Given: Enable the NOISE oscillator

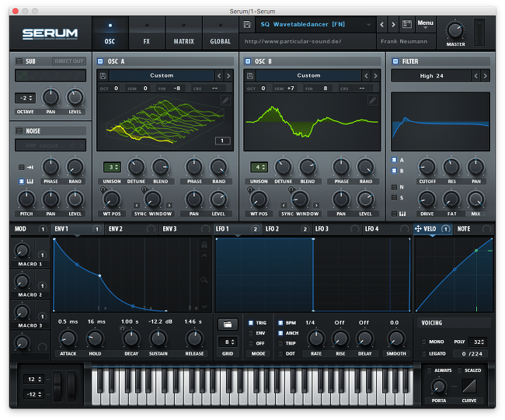Looking at the screenshot, I should click(19, 131).
